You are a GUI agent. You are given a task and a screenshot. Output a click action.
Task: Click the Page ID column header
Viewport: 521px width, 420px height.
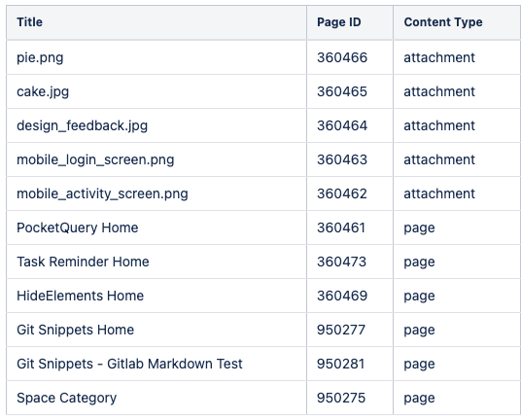[338, 22]
